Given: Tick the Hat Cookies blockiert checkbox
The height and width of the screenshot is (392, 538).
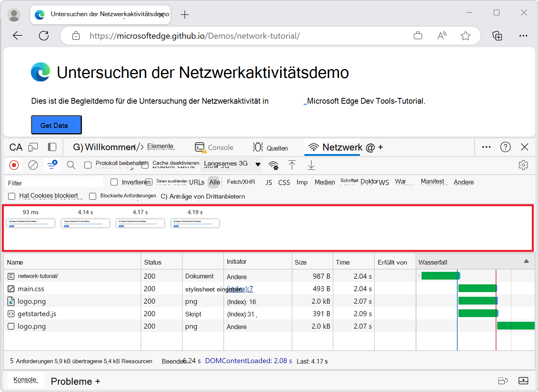Looking at the screenshot, I should [x=12, y=196].
